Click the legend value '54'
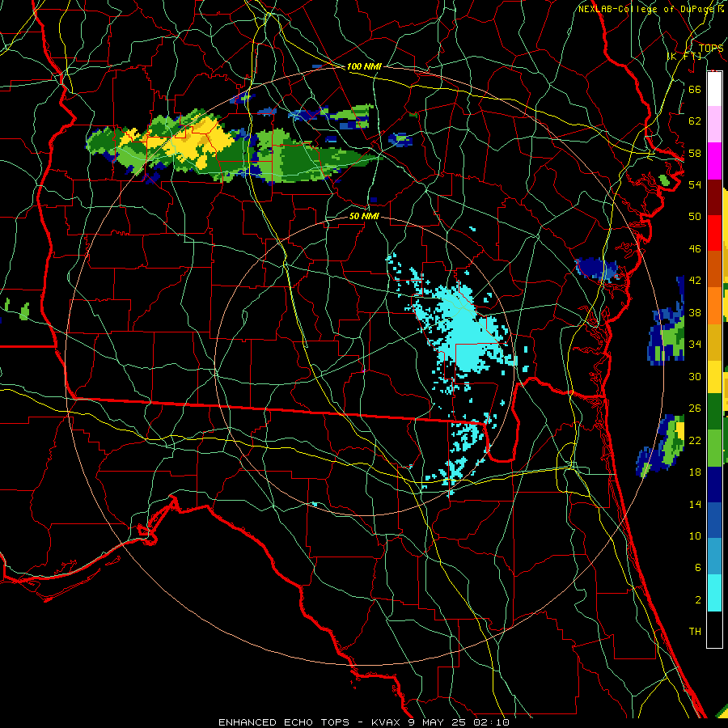Viewport: 728px width, 728px height. pyautogui.click(x=695, y=184)
